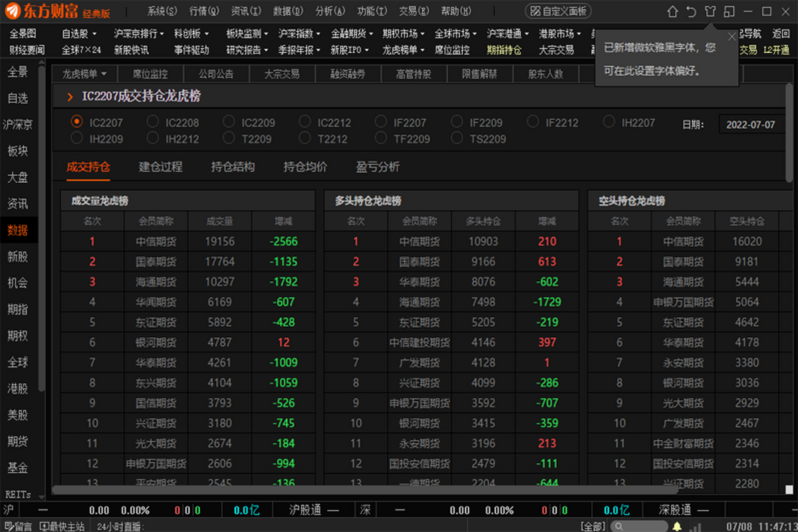Screen dimensions: 798x532
Task: Open the 自选股 dropdown in toolbar
Action: [79, 34]
